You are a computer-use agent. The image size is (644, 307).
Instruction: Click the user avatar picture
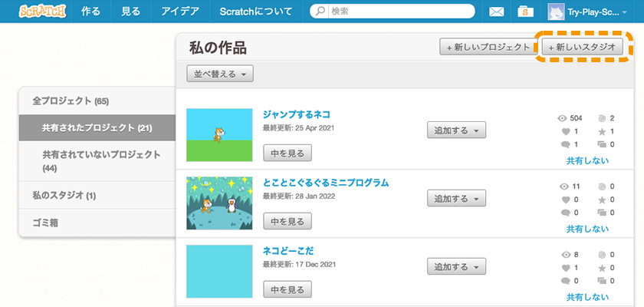pos(556,12)
